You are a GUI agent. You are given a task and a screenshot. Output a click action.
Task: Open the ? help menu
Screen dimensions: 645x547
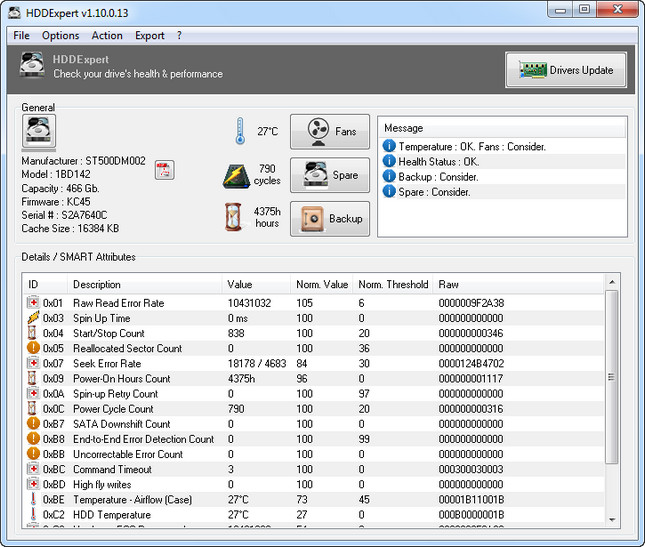tap(180, 36)
